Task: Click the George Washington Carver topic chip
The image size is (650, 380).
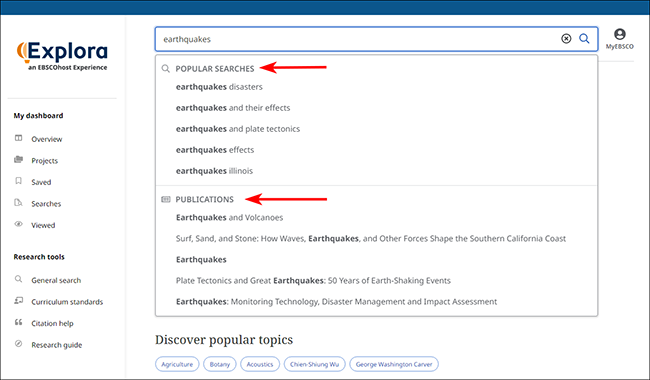Action: 394,364
